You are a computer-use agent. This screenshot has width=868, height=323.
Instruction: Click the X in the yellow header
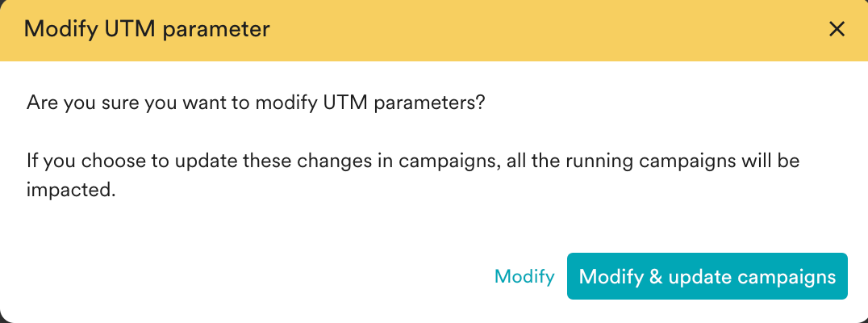837,30
